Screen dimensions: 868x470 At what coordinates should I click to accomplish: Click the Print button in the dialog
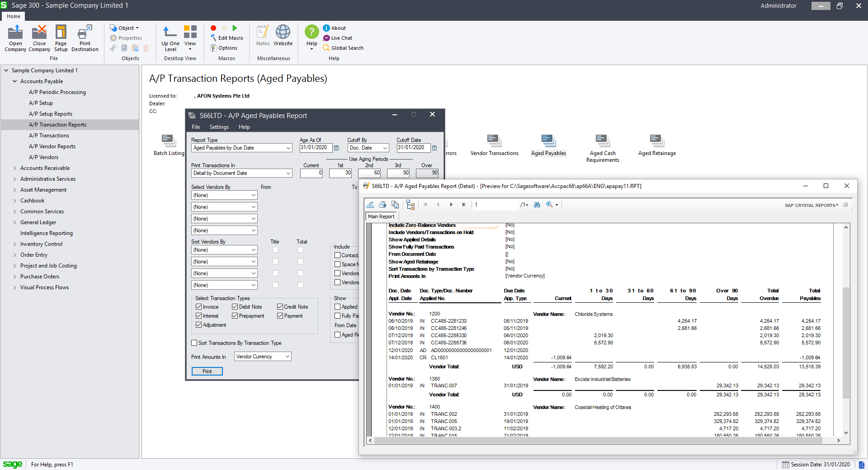207,371
